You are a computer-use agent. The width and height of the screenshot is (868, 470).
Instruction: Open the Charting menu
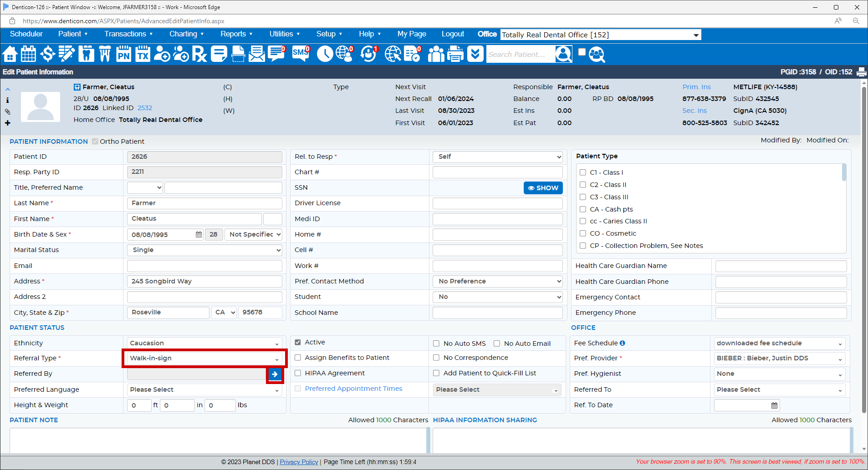click(x=186, y=34)
